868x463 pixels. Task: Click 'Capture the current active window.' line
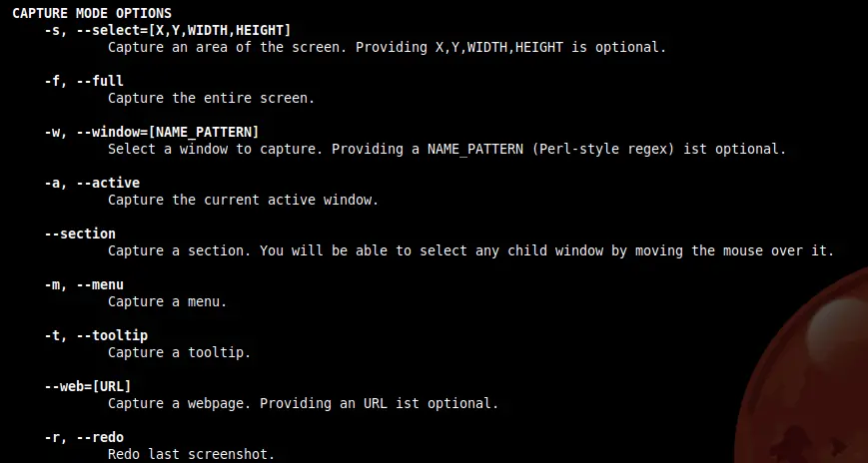pos(243,200)
